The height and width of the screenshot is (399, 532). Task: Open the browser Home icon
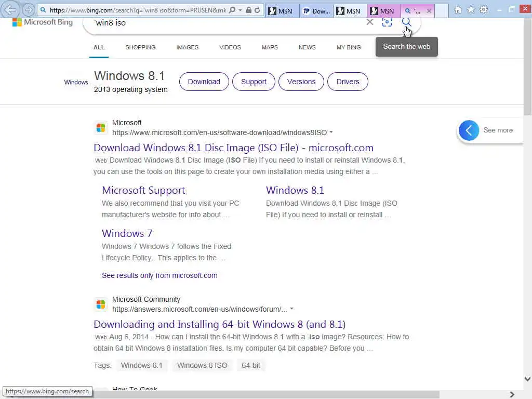pyautogui.click(x=458, y=10)
